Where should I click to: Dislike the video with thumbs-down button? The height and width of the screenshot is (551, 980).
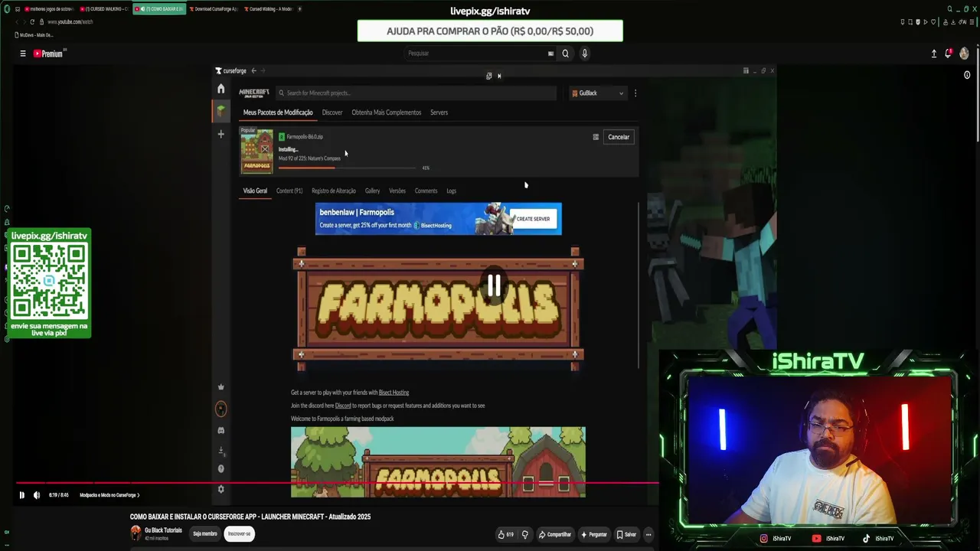click(524, 534)
